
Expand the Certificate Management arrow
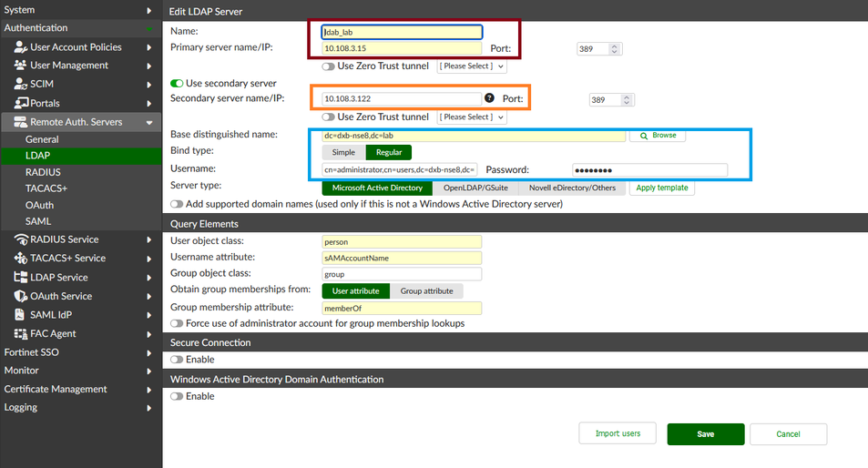148,390
